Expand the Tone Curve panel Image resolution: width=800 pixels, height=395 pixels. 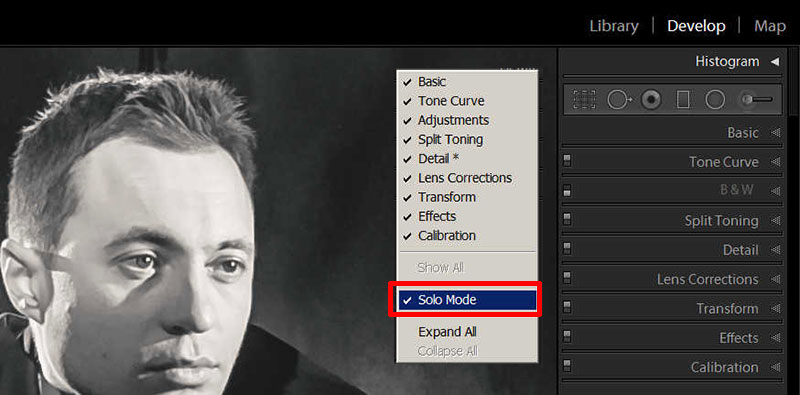coord(776,162)
